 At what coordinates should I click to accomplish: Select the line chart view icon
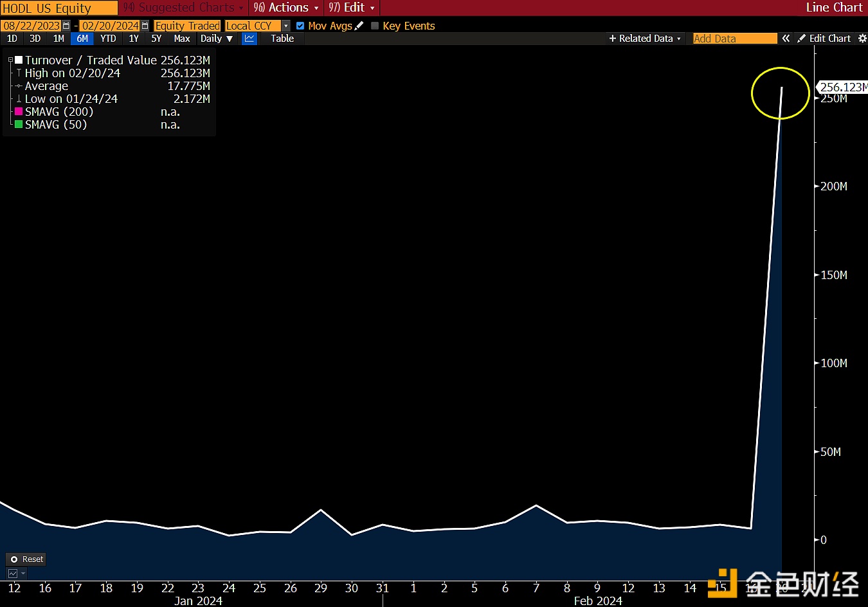click(249, 39)
